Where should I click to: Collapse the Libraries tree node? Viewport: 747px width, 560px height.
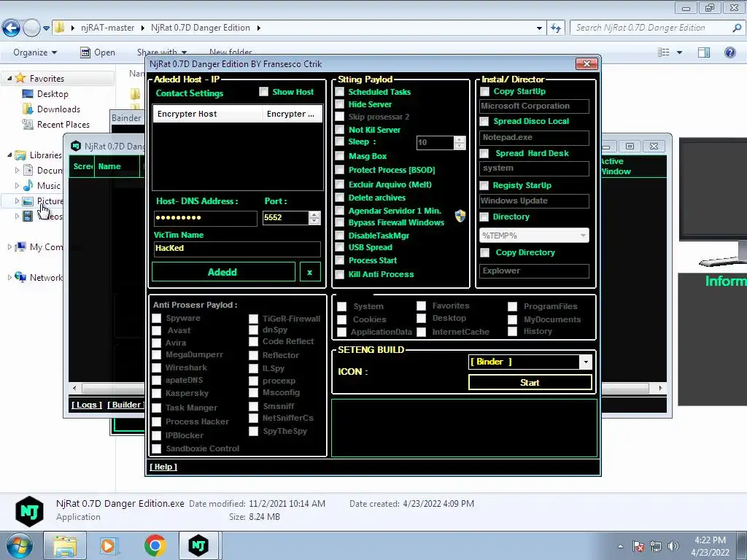9,155
